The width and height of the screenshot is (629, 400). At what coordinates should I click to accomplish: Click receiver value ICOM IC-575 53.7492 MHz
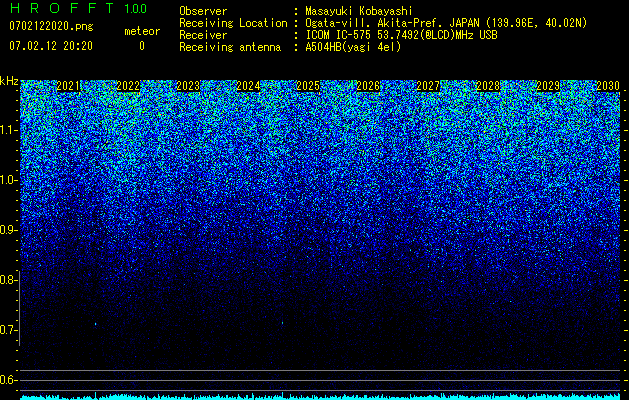tap(402, 35)
